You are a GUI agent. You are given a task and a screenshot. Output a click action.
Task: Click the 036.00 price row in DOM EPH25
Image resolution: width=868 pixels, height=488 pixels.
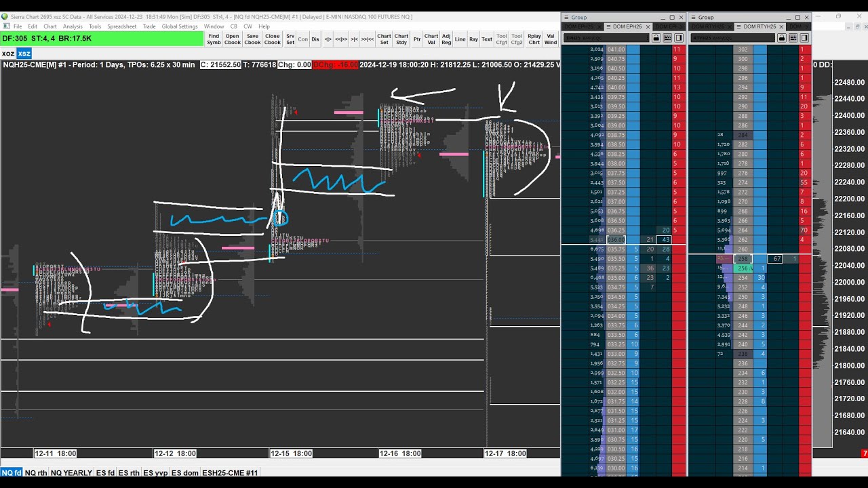click(x=616, y=239)
